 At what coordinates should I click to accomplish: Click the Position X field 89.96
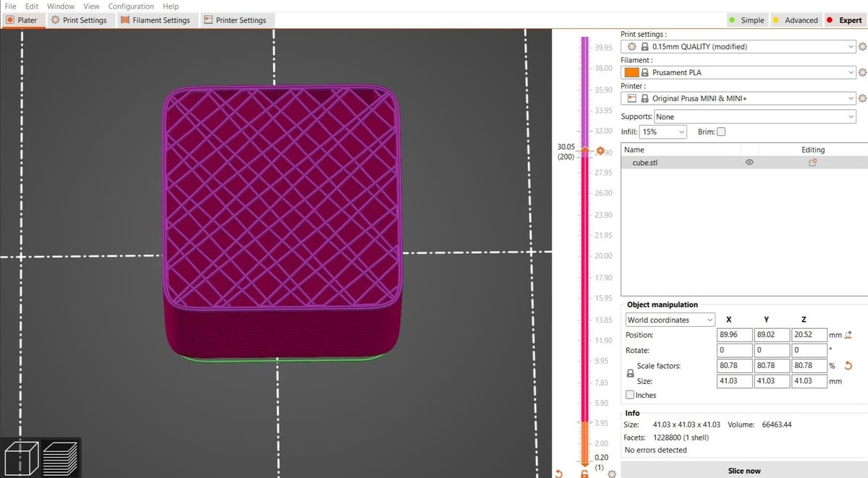point(734,335)
